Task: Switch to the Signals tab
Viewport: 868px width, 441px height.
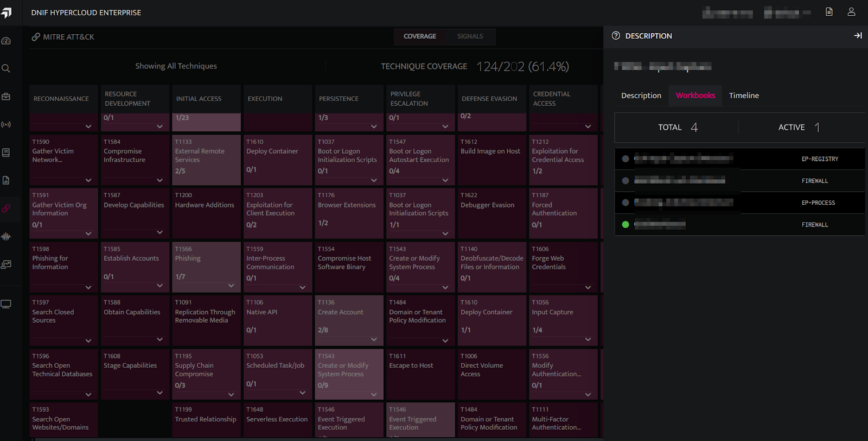Action: pos(470,36)
